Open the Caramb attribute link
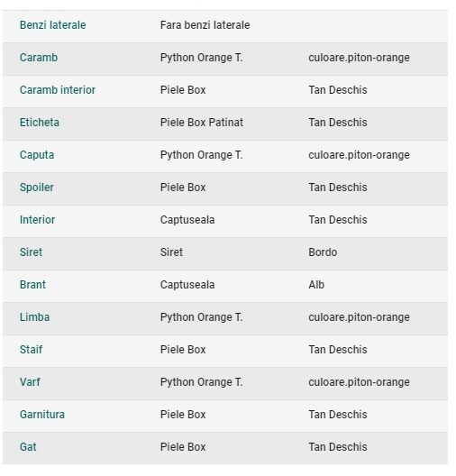The image size is (456, 476). point(39,58)
